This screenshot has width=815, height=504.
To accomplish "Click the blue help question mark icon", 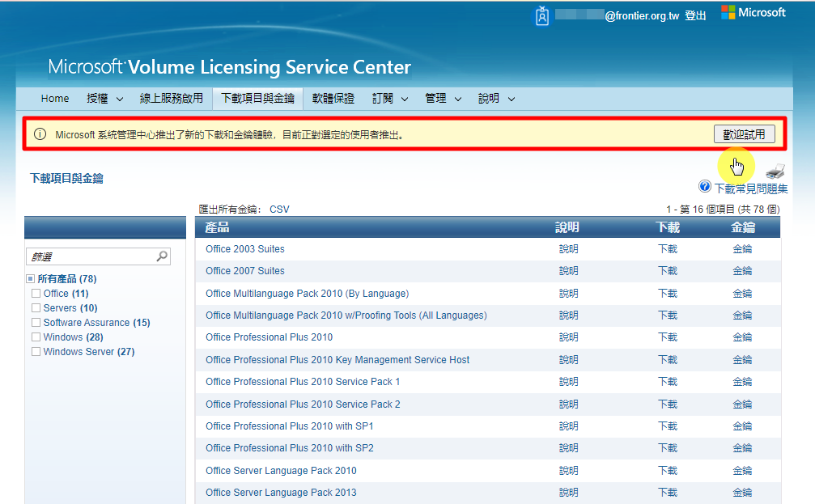I will [705, 187].
